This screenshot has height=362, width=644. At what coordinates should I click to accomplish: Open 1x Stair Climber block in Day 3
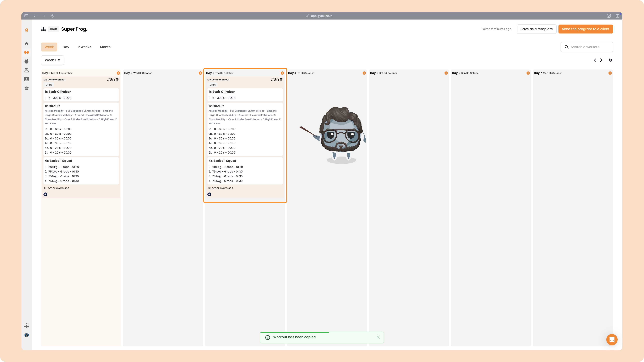click(x=245, y=95)
